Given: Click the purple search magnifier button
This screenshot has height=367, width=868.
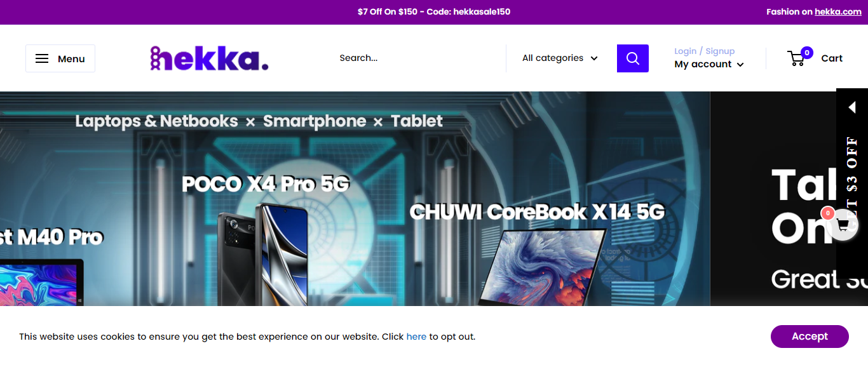Looking at the screenshot, I should point(632,58).
